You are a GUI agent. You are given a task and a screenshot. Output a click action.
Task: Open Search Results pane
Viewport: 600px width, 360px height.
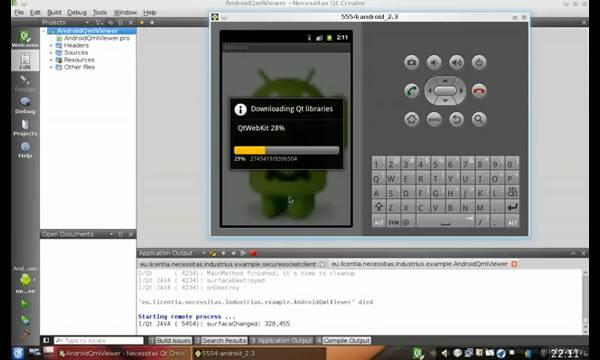pos(221,340)
